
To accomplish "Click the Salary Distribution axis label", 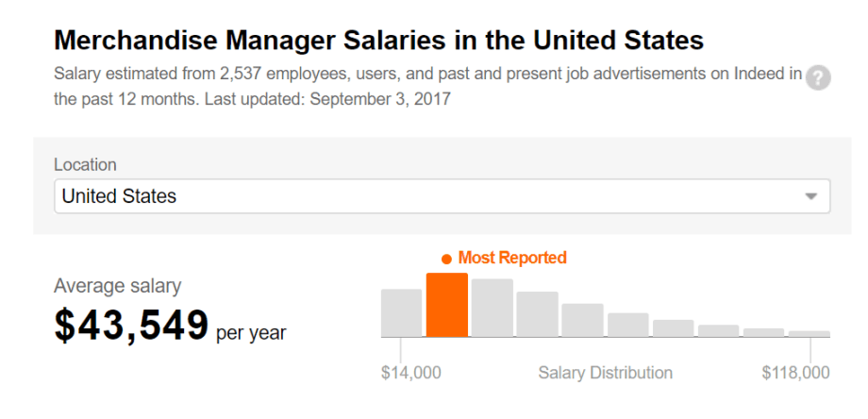I will tap(605, 373).
